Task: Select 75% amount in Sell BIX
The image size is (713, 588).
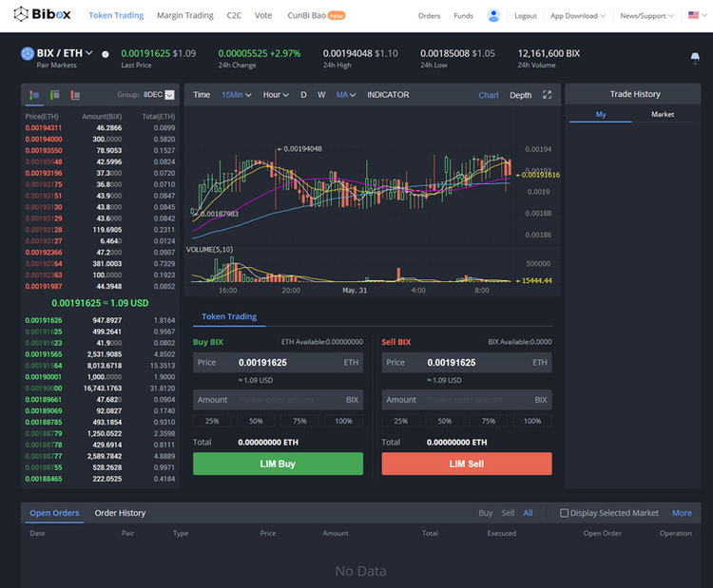Action: pos(489,421)
